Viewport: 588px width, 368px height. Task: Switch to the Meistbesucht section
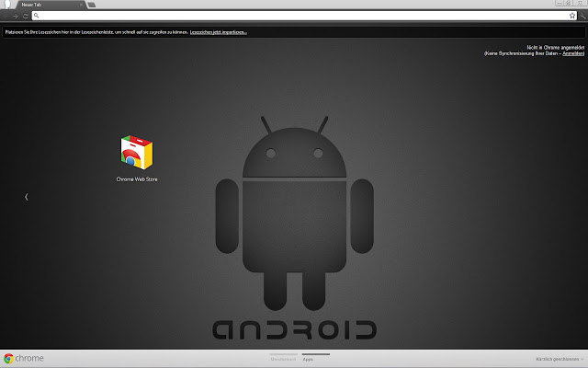tap(283, 357)
